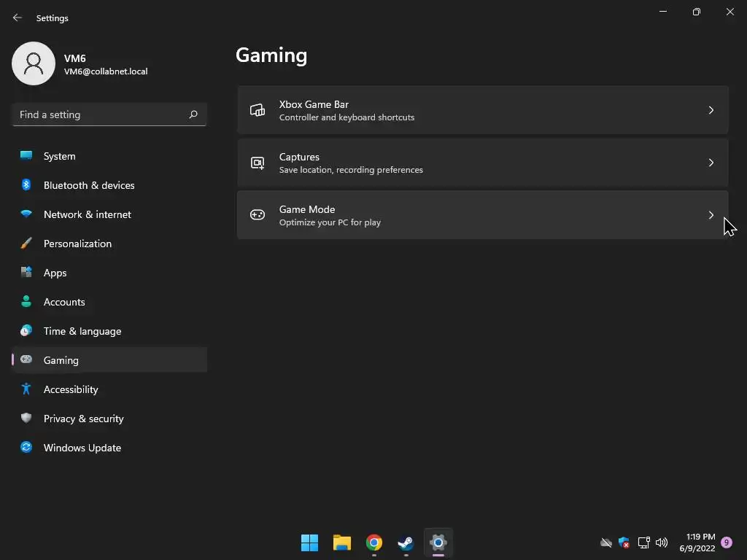Click the OneDrive cloud tray icon
The image size is (747, 560).
[x=606, y=542]
